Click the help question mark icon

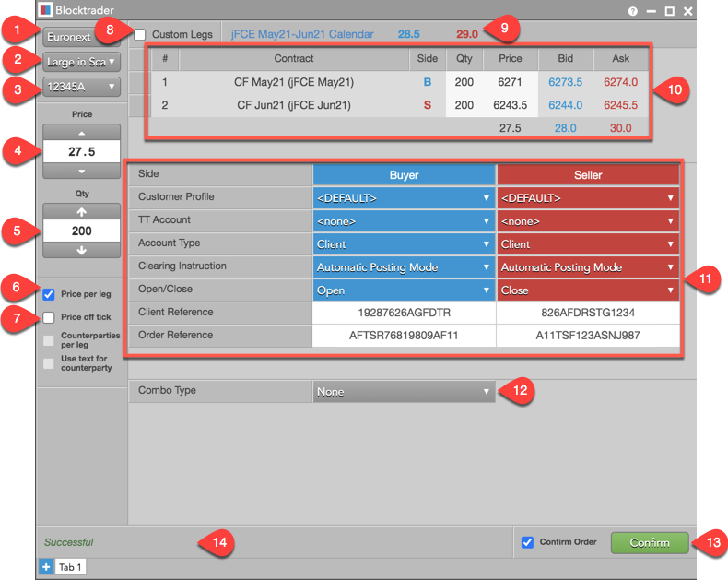(x=633, y=11)
